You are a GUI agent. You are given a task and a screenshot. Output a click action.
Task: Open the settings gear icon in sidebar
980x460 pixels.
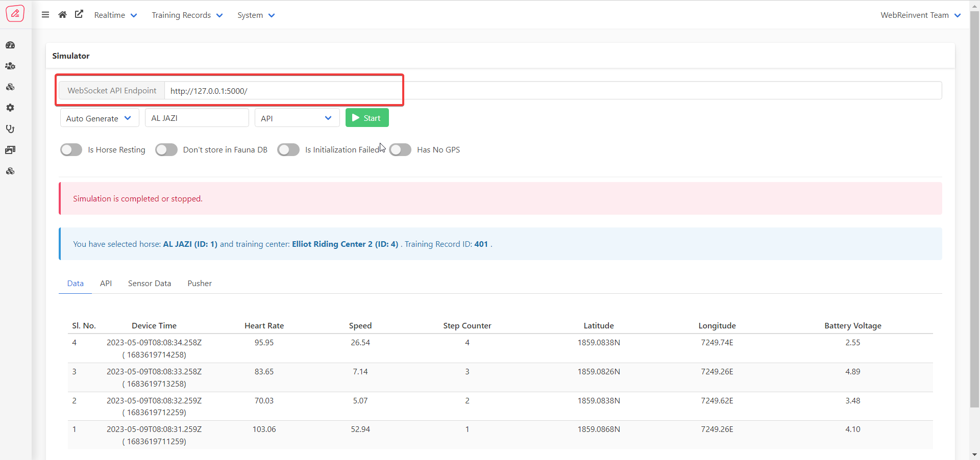coord(10,108)
